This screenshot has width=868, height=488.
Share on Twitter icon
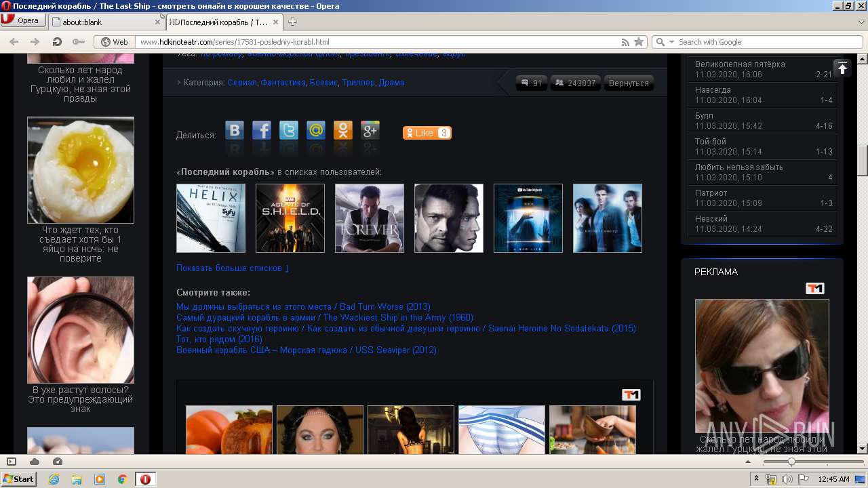(289, 130)
